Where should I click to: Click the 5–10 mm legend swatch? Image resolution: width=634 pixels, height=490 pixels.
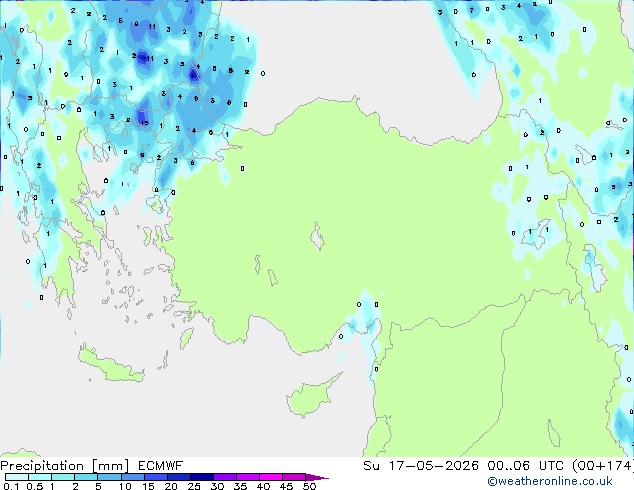pyautogui.click(x=109, y=477)
